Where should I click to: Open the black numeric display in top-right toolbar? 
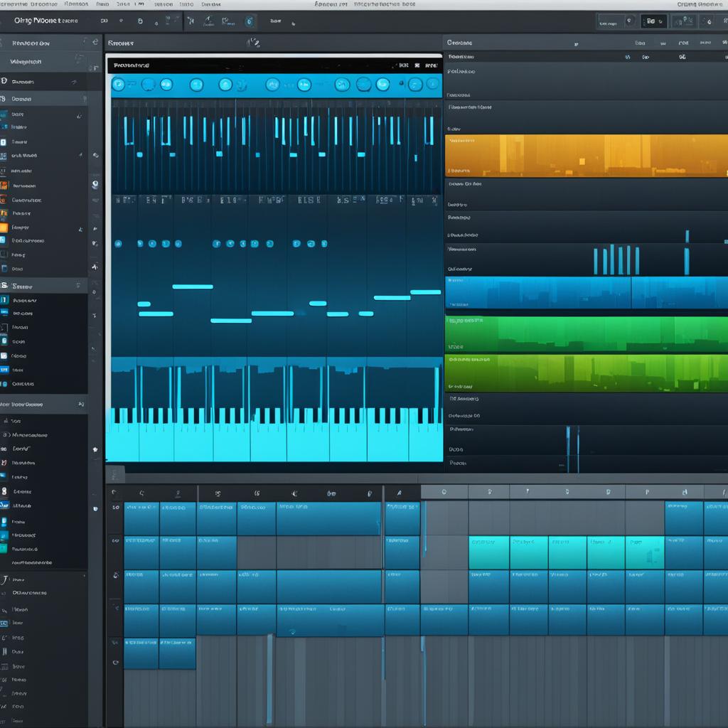(x=653, y=21)
